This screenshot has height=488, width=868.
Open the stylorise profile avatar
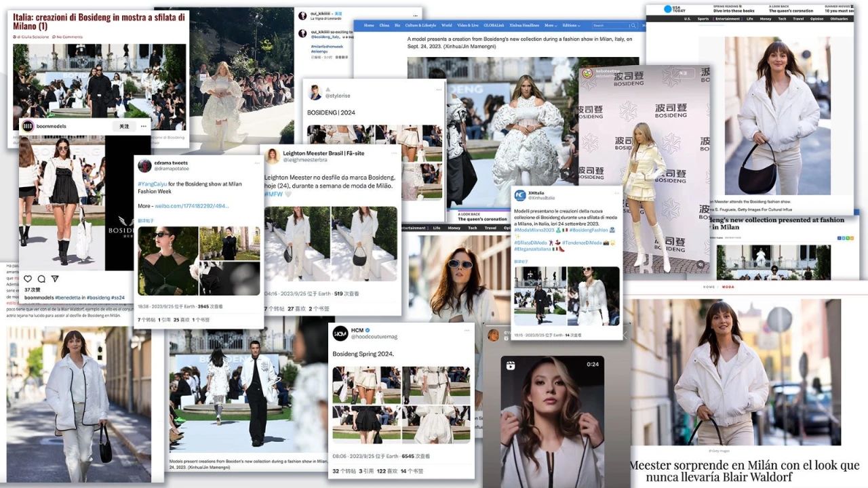coord(315,93)
